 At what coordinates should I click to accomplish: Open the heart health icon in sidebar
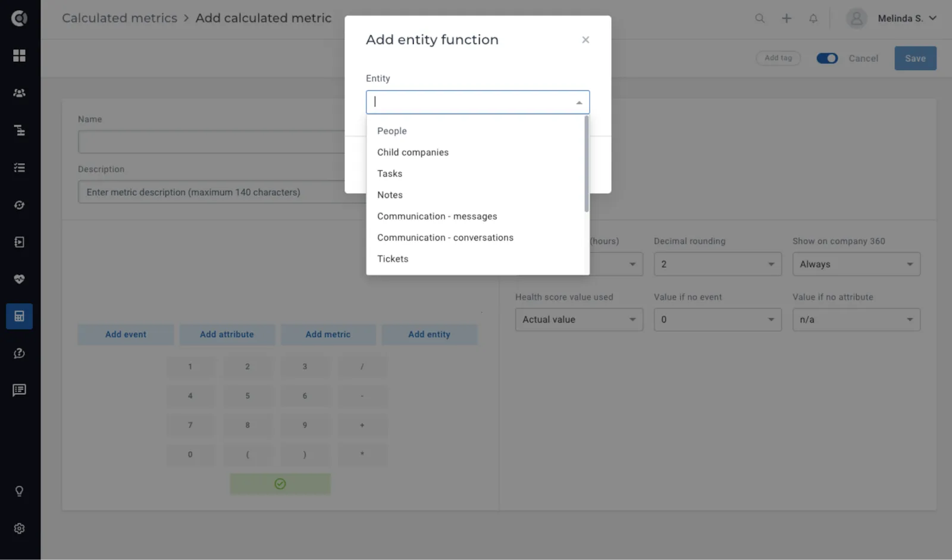pos(19,279)
